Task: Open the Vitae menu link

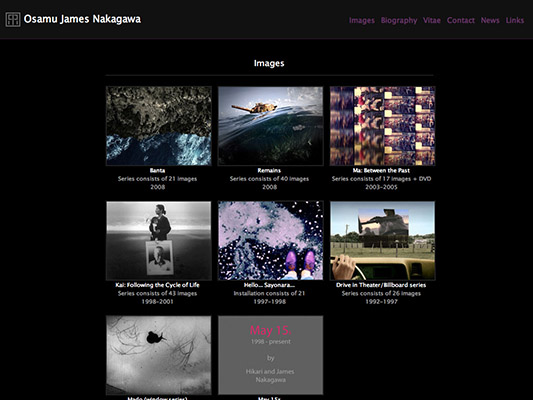Action: 432,20
